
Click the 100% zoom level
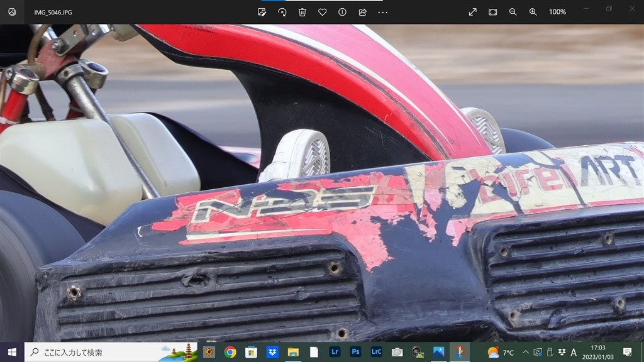(x=557, y=12)
